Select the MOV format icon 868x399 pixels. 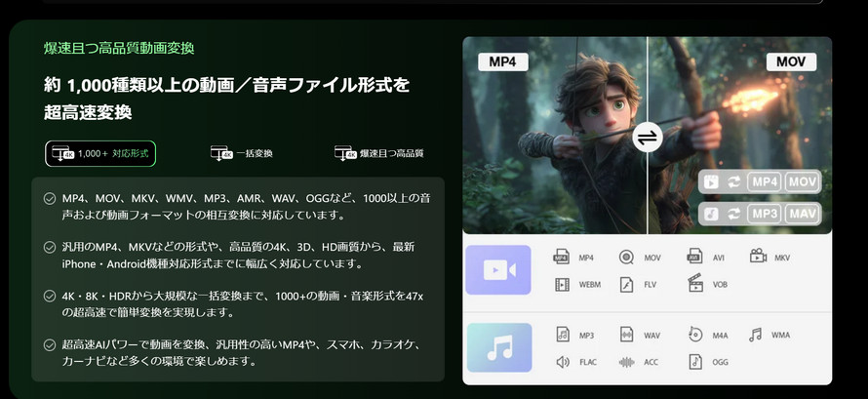[626, 257]
